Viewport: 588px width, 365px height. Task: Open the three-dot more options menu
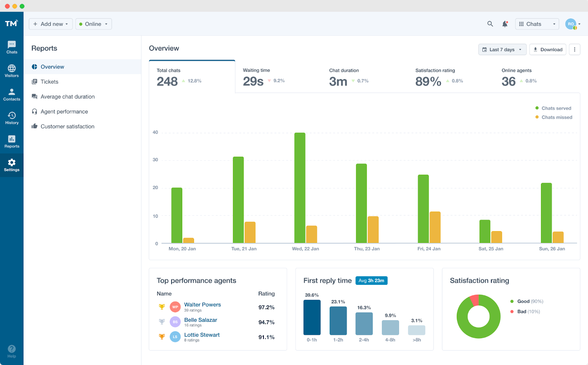click(575, 49)
